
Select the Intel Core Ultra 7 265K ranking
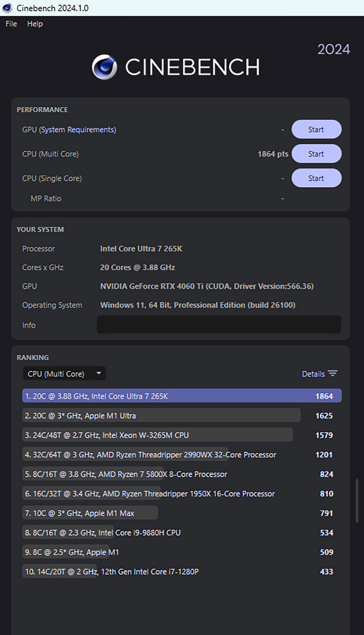click(182, 396)
